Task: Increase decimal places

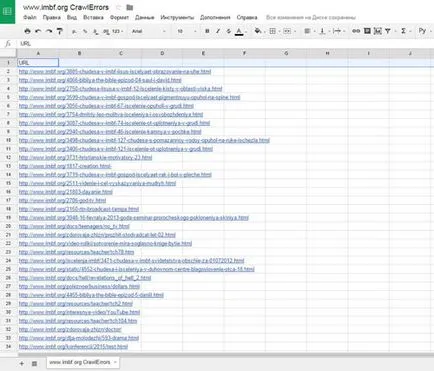Action: (106, 31)
